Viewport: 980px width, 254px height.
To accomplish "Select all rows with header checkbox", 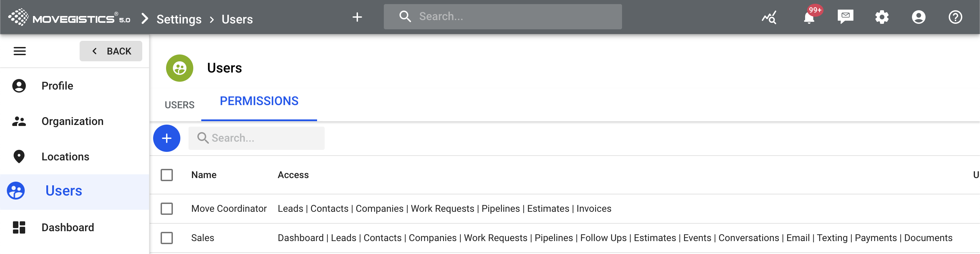I will pos(167,175).
